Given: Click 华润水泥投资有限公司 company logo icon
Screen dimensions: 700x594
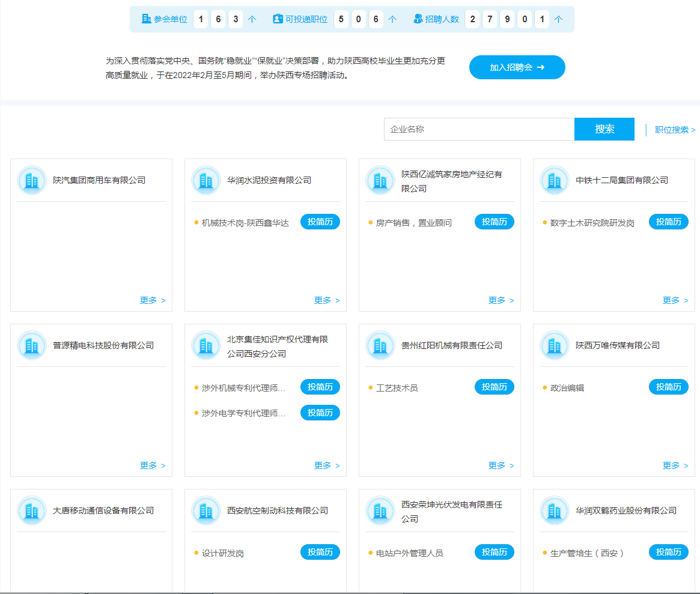Looking at the screenshot, I should point(206,180).
